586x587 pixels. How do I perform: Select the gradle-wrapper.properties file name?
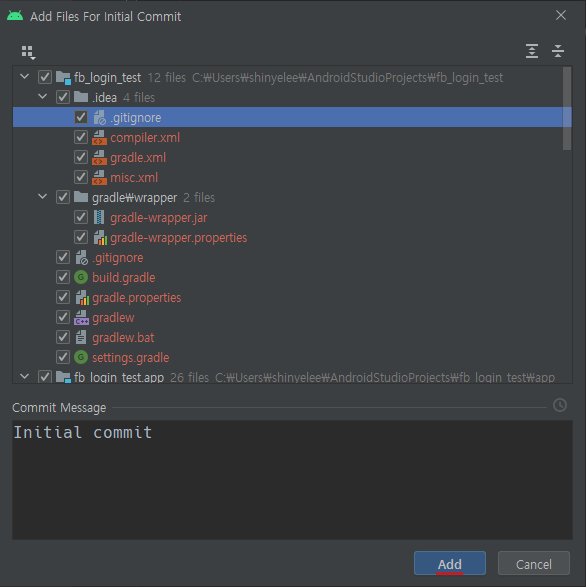coord(179,238)
